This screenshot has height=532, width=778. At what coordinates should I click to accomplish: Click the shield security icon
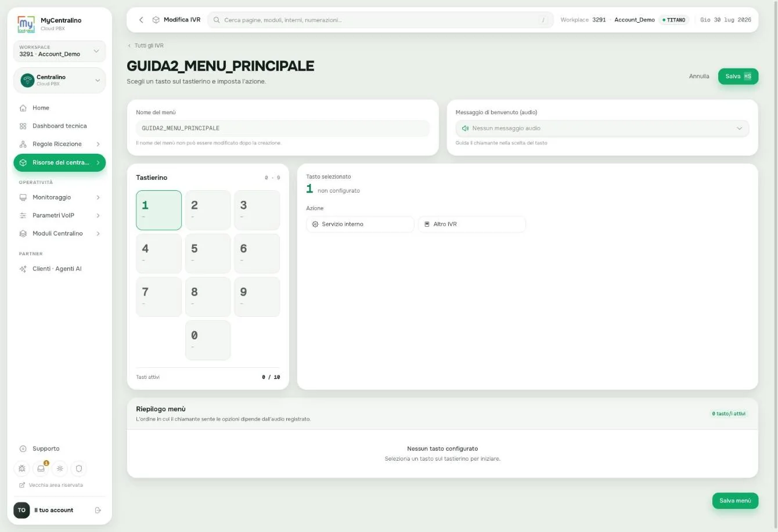coord(79,468)
